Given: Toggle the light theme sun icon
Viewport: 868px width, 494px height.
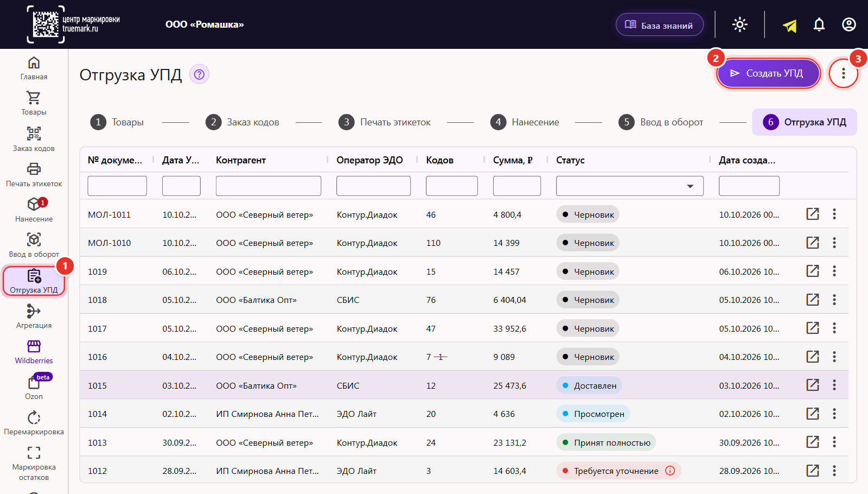Looking at the screenshot, I should tap(740, 24).
